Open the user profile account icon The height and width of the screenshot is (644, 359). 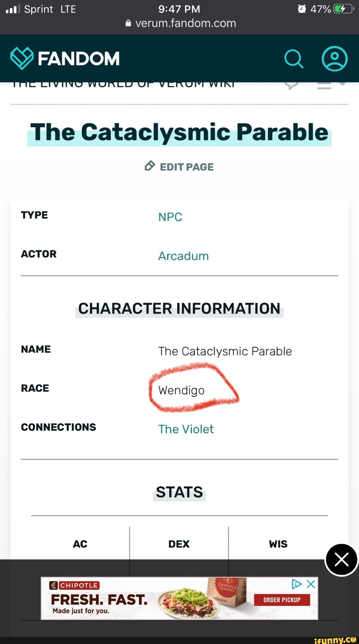334,59
